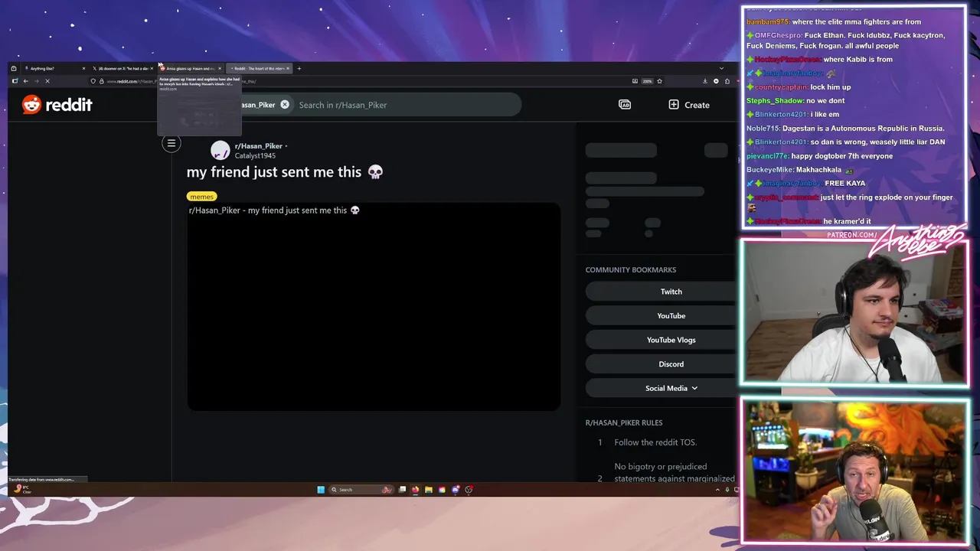980x551 pixels.
Task: Open the Twitch community bookmark
Action: (x=671, y=292)
